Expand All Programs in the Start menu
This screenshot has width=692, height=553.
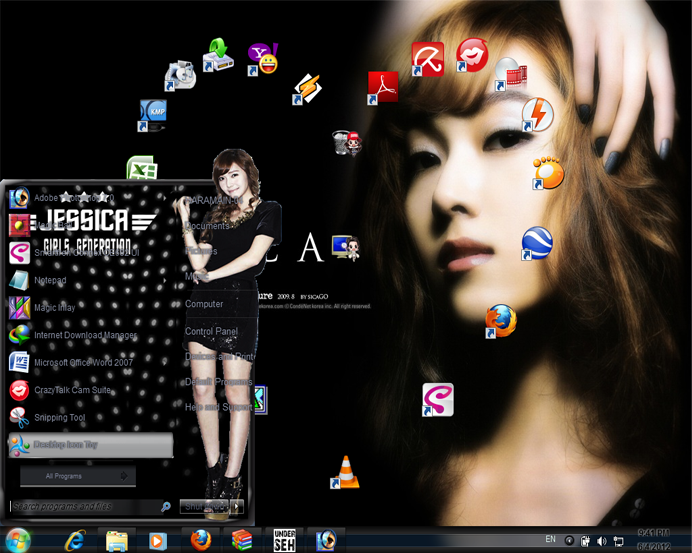point(78,476)
